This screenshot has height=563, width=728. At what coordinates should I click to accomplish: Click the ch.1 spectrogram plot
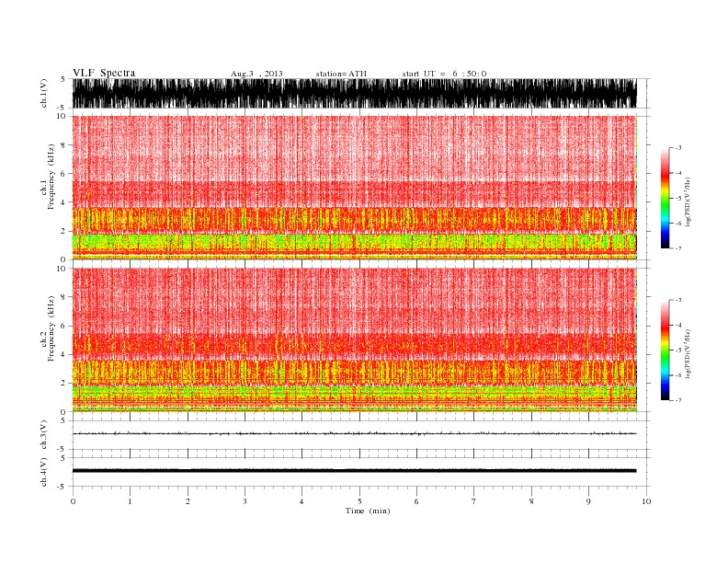(x=354, y=188)
